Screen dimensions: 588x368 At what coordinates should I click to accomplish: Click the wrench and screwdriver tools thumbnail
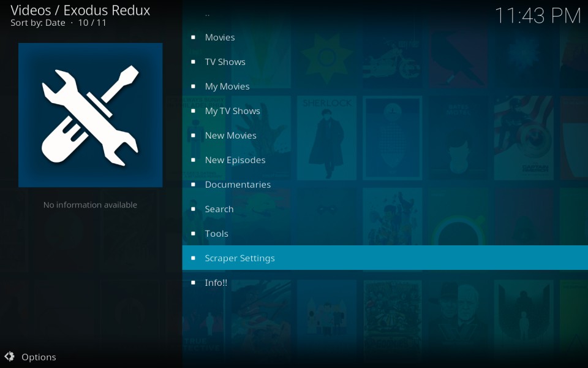click(x=91, y=115)
